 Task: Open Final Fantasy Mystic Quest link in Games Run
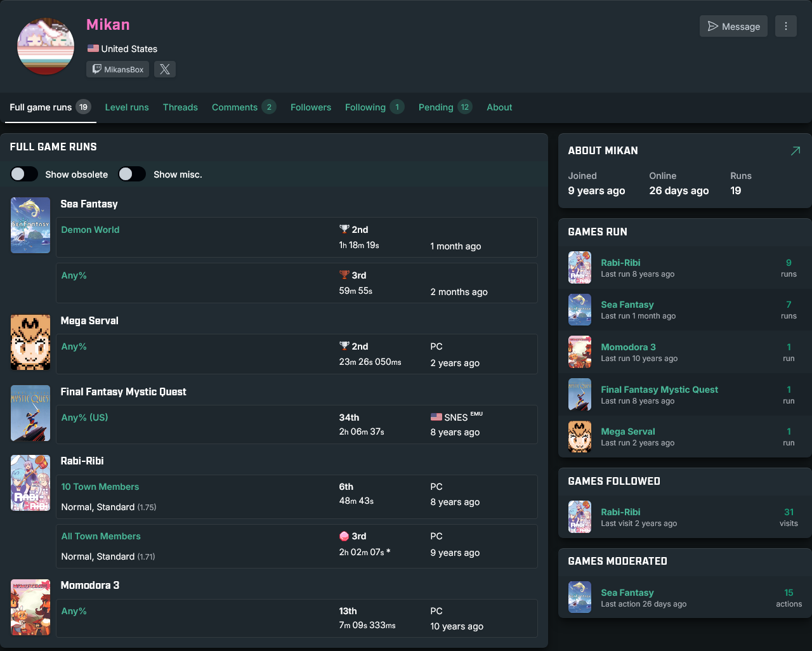(x=660, y=390)
